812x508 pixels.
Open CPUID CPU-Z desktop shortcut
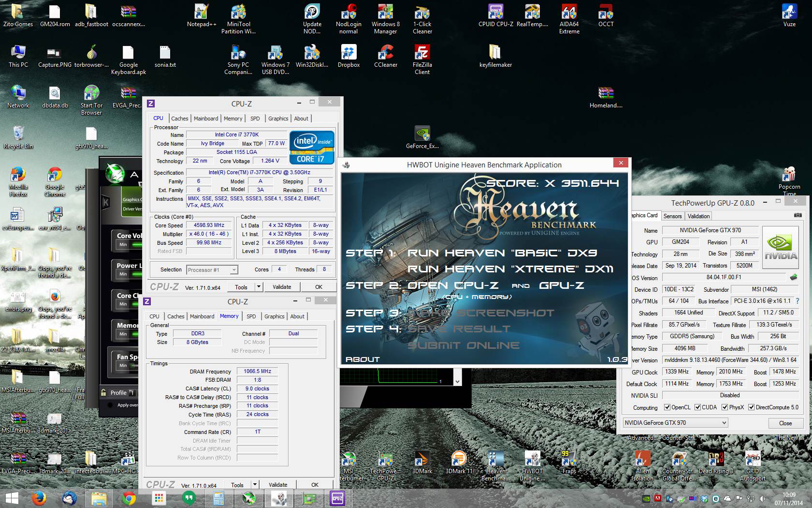pos(495,15)
